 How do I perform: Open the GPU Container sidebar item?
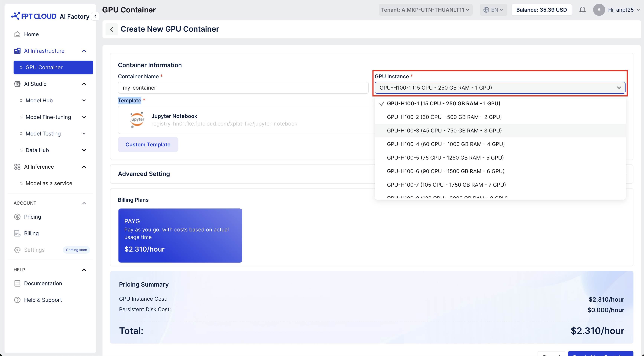tap(53, 67)
